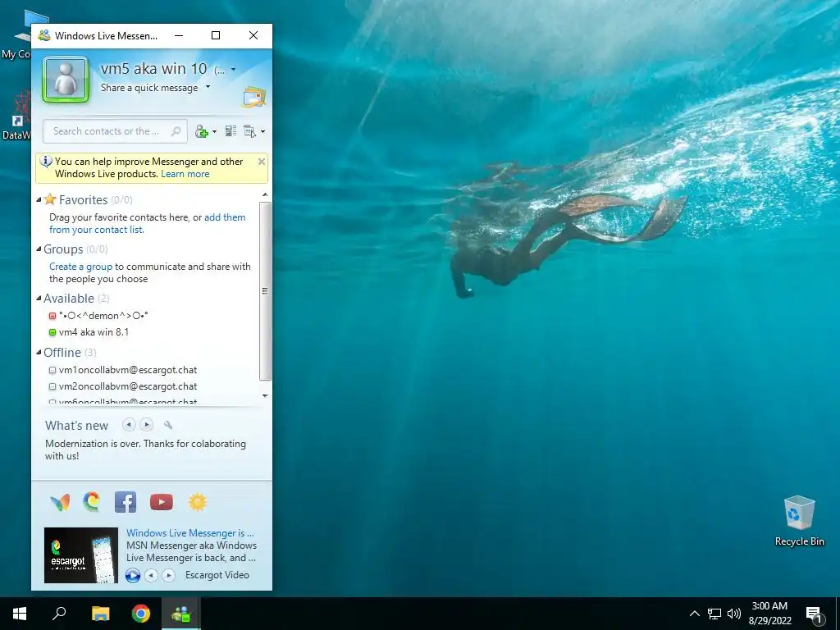Focus the Search contacts field
The width and height of the screenshot is (840, 630).
(x=115, y=131)
